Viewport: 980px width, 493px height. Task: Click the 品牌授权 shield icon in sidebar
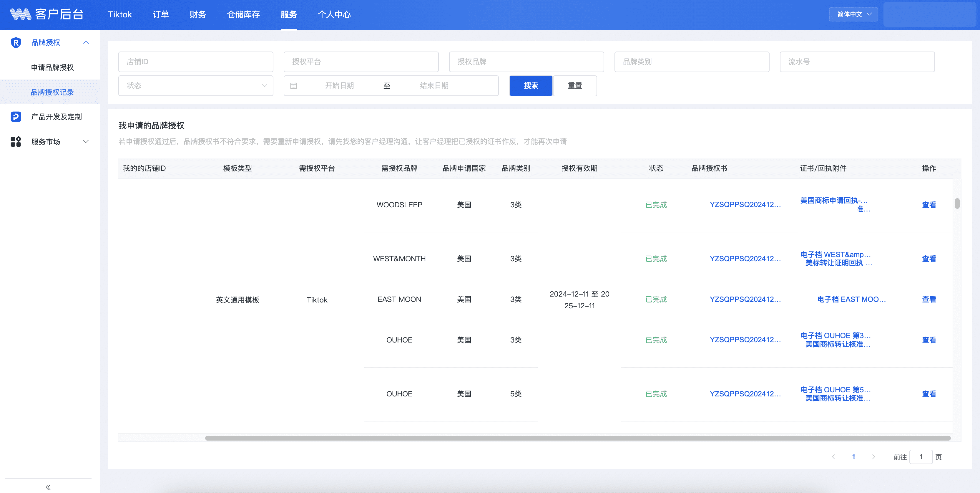[x=16, y=43]
